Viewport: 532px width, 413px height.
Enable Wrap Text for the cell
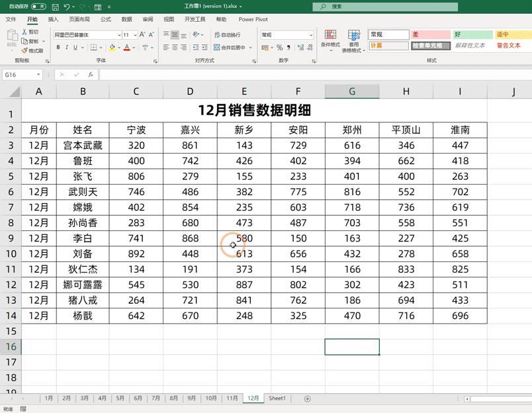point(228,33)
